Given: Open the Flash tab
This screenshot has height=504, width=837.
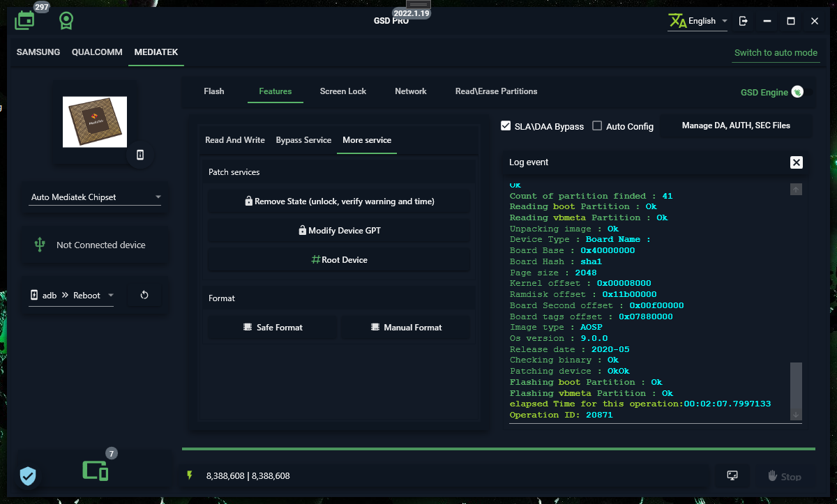Looking at the screenshot, I should click(x=214, y=91).
